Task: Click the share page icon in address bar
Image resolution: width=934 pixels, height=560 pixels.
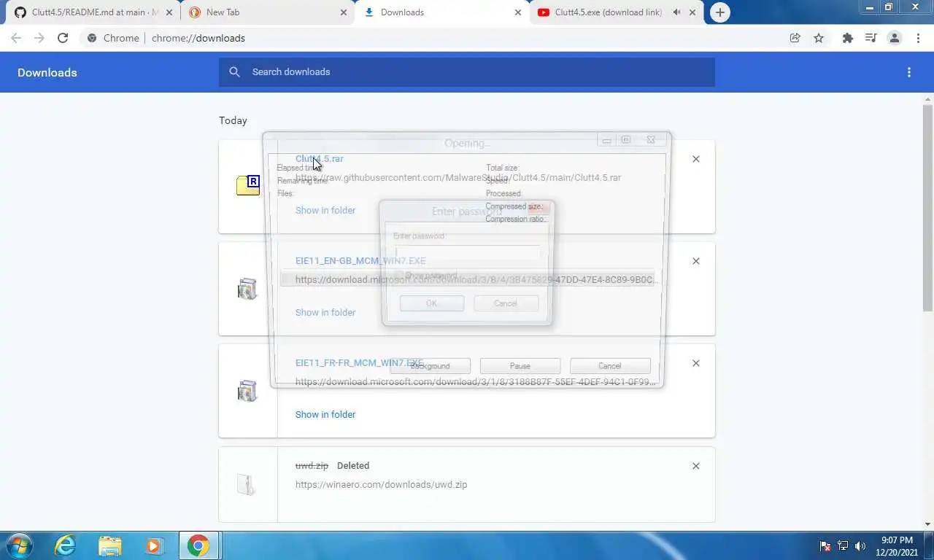Action: [x=795, y=38]
